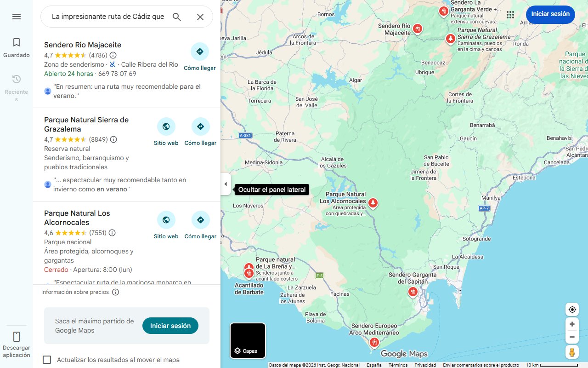This screenshot has height=368, width=588.
Task: Click the blue Iniciar sesión button top right
Action: coord(550,14)
